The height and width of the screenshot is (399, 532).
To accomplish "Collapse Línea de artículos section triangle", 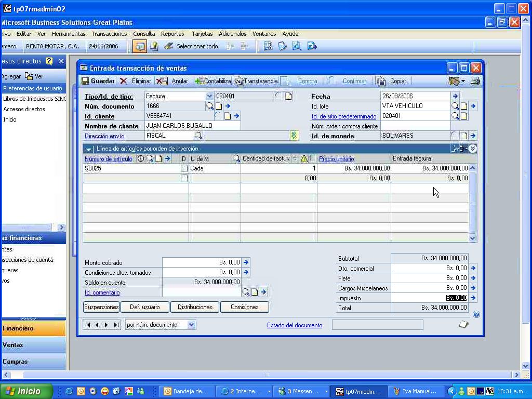I will 88,149.
